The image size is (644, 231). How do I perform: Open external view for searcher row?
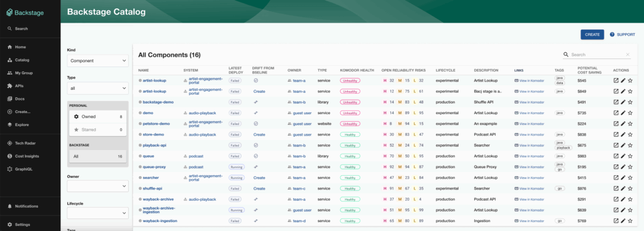pyautogui.click(x=616, y=178)
